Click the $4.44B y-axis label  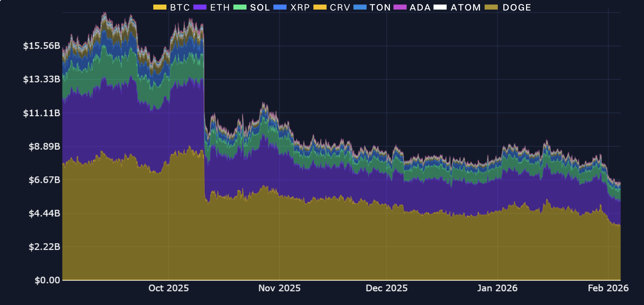coord(44,213)
